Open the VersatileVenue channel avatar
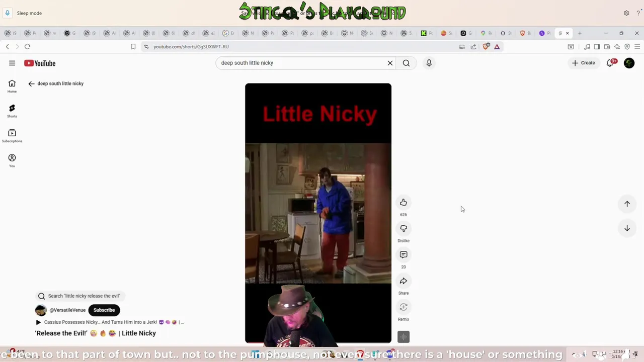 pos(41,310)
